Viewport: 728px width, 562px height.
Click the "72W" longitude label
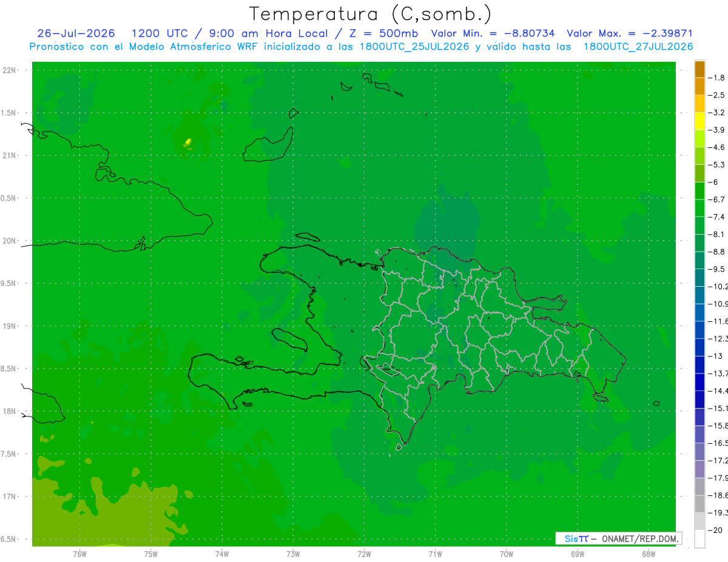point(364,554)
